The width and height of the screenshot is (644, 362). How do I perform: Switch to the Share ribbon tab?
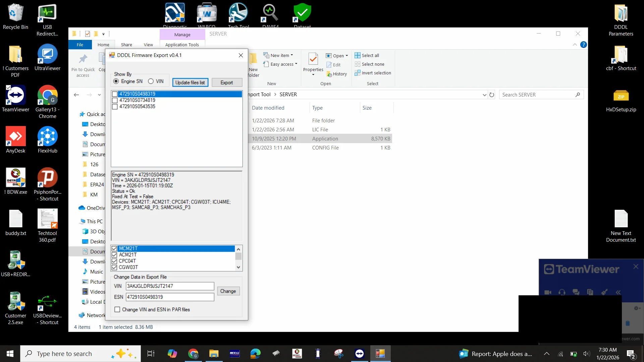[126, 45]
